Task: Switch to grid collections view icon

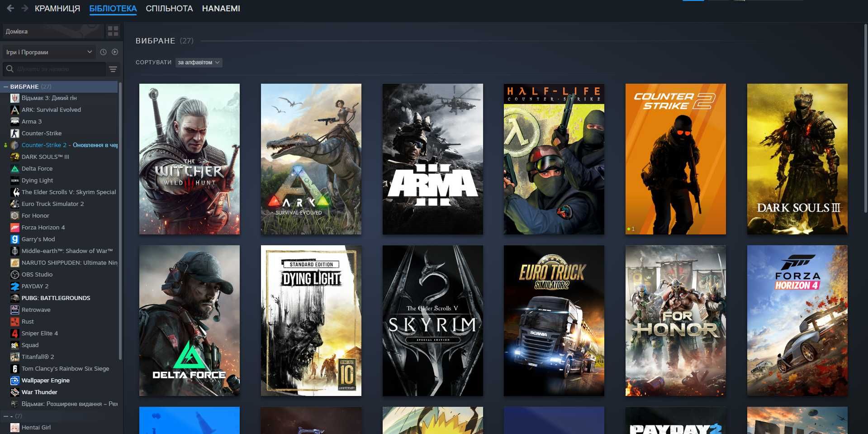Action: 113,31
